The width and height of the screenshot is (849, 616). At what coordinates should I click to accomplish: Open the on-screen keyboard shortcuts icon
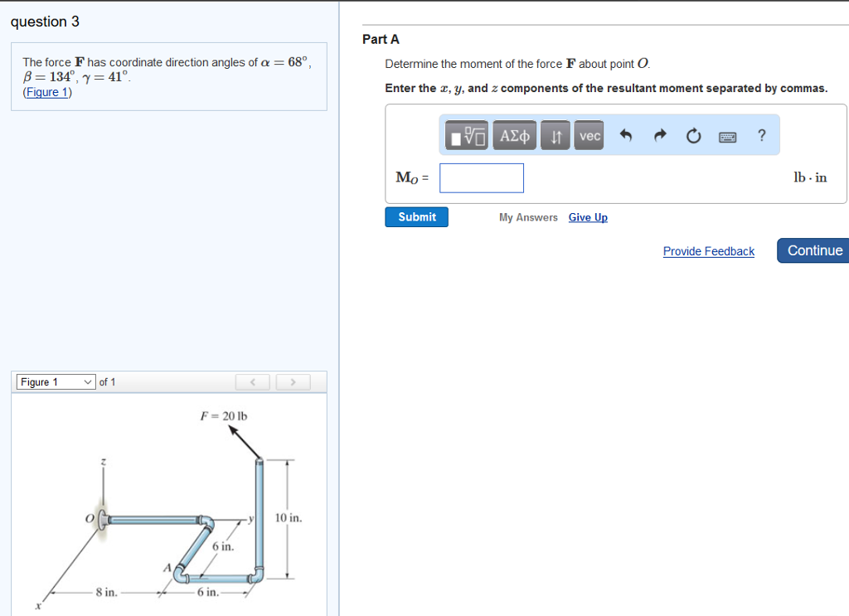[727, 135]
